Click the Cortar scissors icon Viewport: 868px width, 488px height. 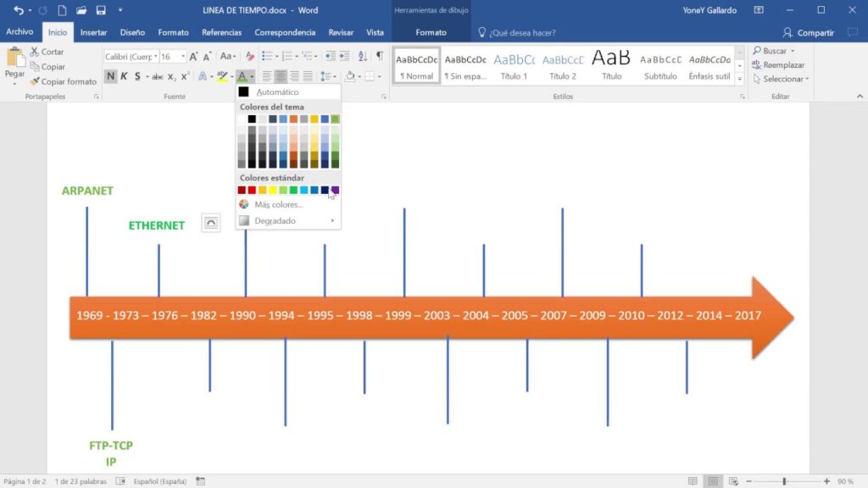[35, 52]
